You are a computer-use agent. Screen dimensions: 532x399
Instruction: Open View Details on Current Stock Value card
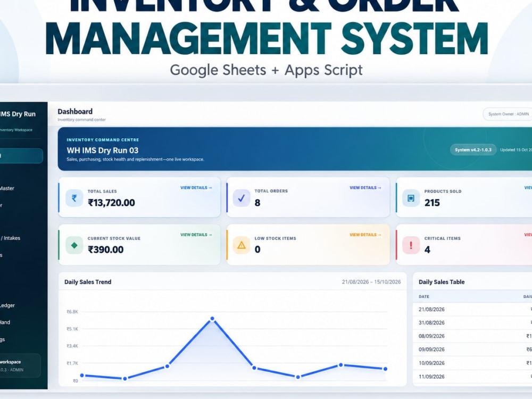point(196,235)
